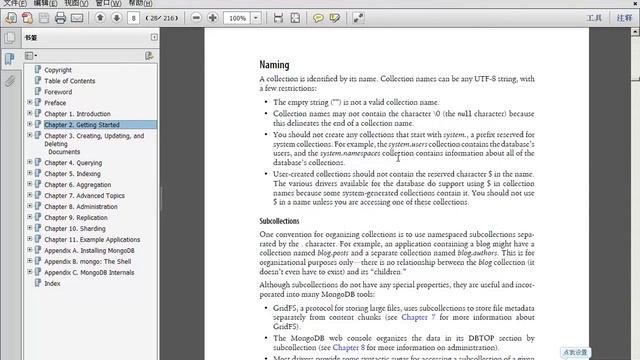Screen dimensions: 640x360
Task: Follow the Chapter 8 link
Action: coord(349,347)
